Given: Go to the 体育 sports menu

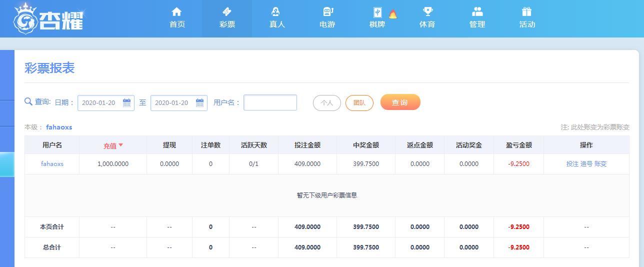Looking at the screenshot, I should tap(427, 18).
